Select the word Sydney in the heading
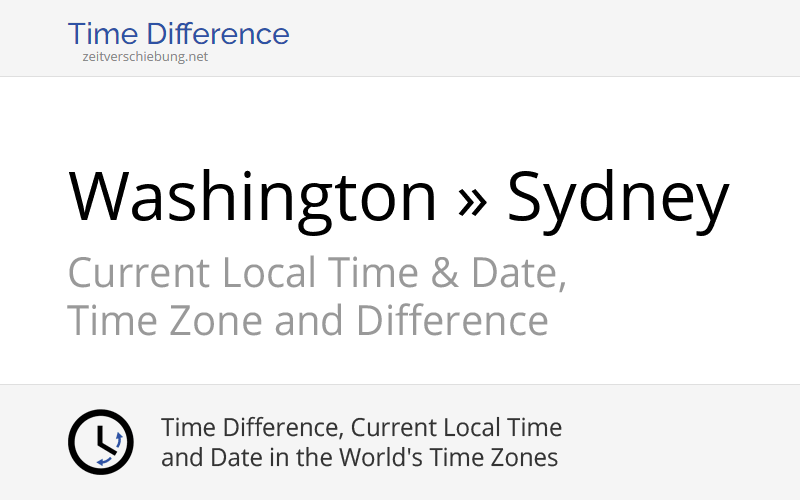 point(618,197)
